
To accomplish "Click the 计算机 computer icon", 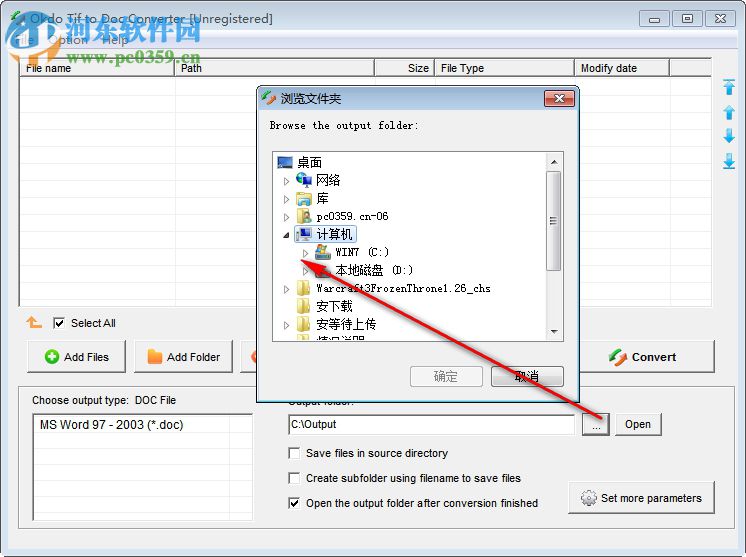I will 304,234.
